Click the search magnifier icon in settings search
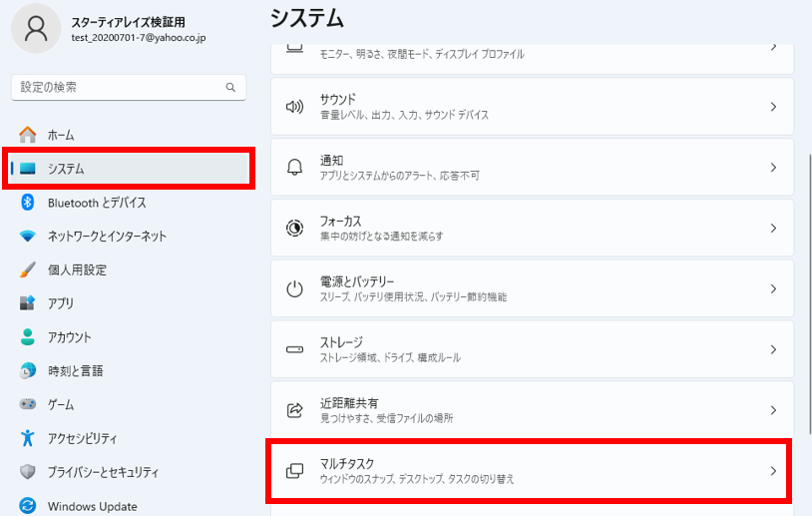Viewport: 812px width, 516px height. (x=230, y=88)
